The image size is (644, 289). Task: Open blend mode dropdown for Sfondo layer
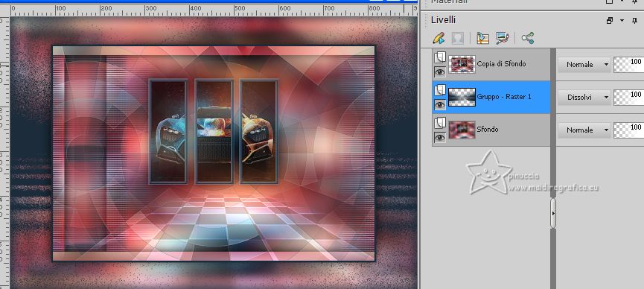pos(584,130)
